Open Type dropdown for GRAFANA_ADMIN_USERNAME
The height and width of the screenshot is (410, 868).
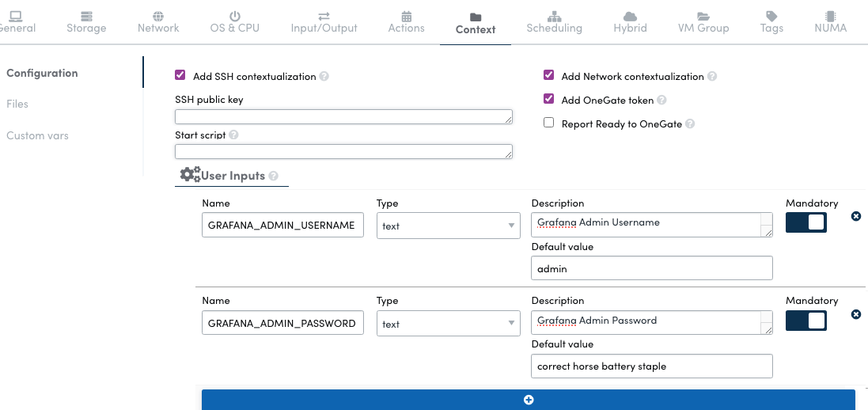448,226
